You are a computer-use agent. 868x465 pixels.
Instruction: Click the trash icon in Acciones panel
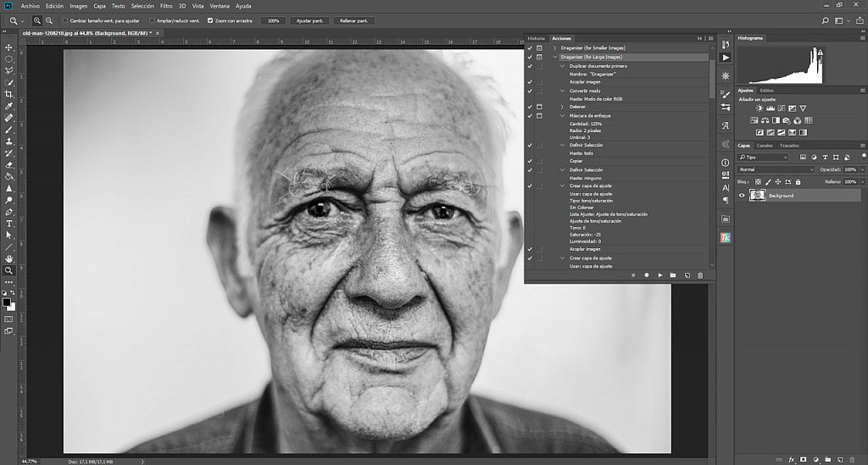[x=699, y=275]
